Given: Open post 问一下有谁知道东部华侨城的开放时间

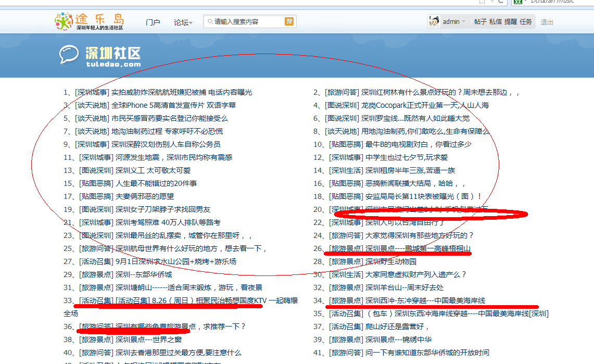Looking at the screenshot, I should (x=427, y=353).
